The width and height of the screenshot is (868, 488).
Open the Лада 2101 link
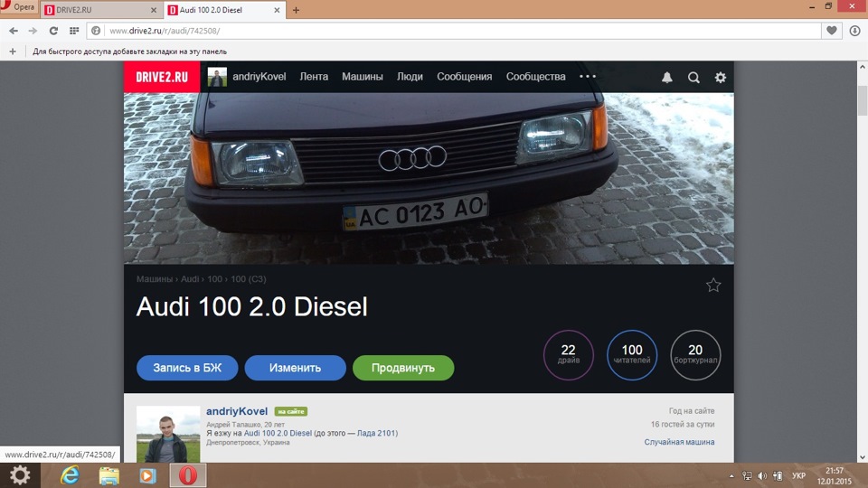[376, 433]
